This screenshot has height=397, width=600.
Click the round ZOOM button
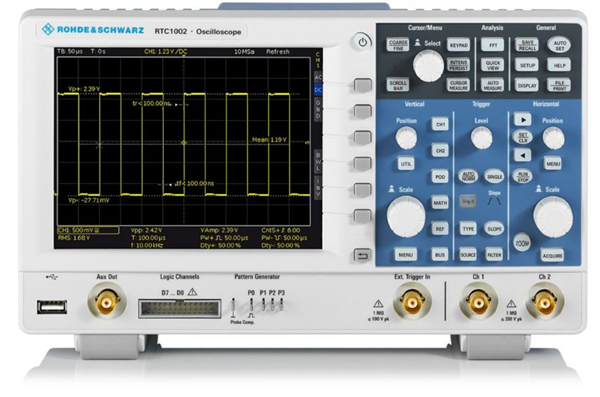coord(522,242)
